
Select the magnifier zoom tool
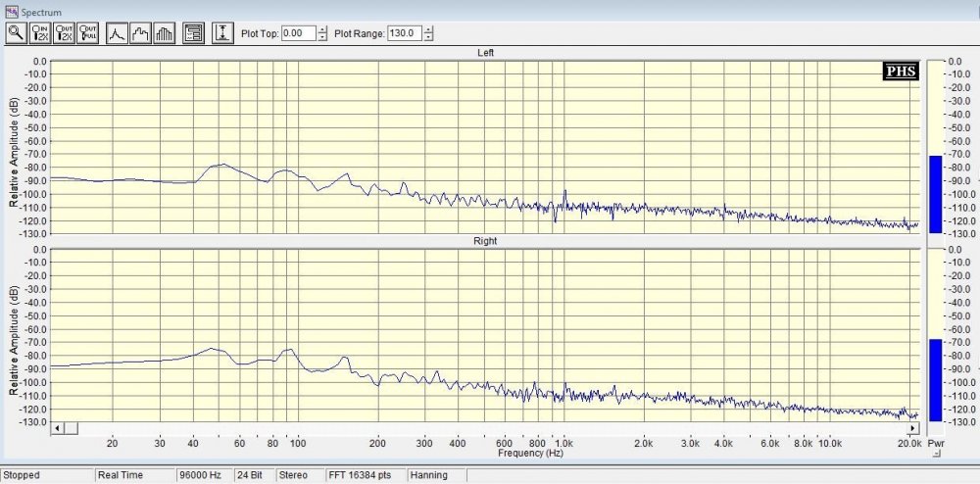17,33
